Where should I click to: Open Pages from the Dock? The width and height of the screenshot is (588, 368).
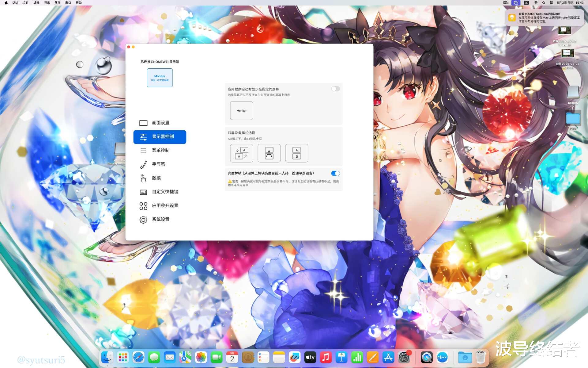pos(373,357)
